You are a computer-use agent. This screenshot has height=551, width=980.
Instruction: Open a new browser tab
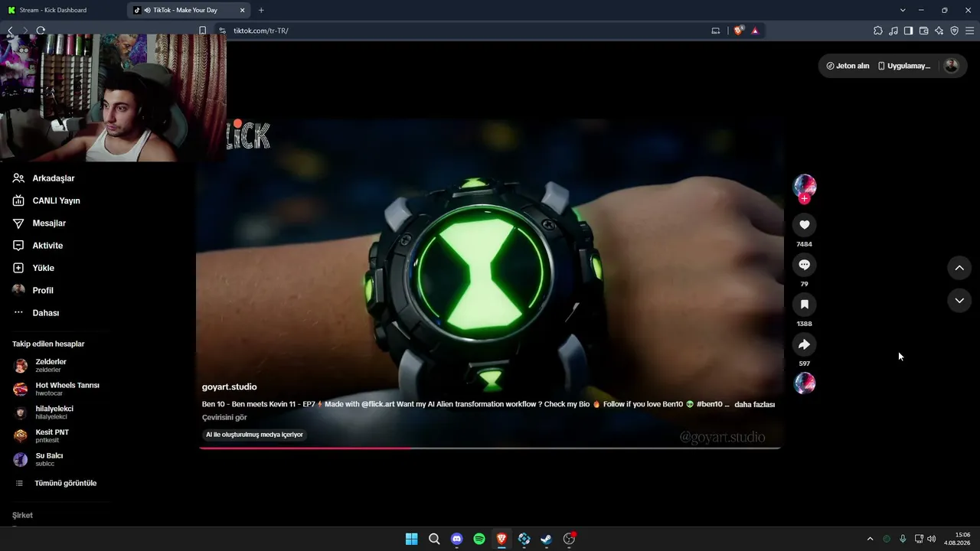pyautogui.click(x=261, y=10)
